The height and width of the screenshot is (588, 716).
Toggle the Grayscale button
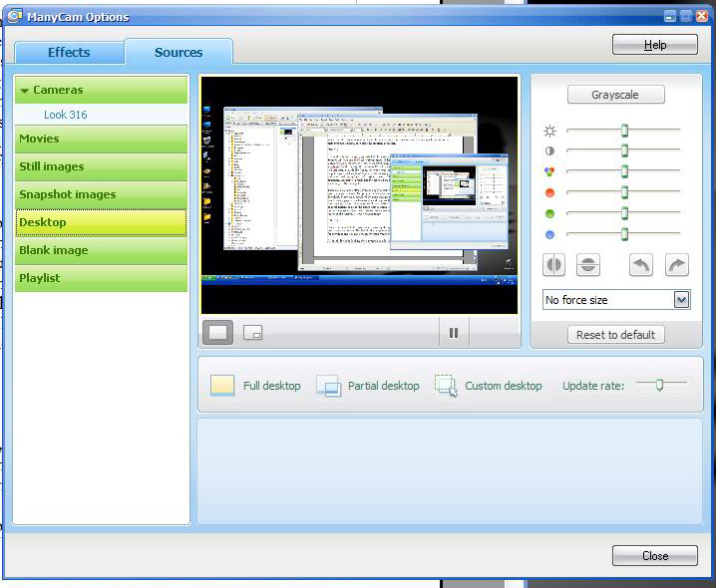[615, 95]
